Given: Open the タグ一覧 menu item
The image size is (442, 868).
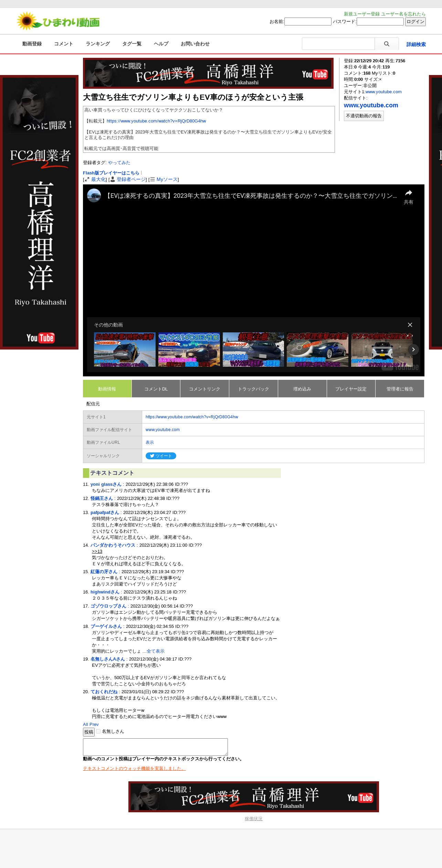Looking at the screenshot, I should 132,44.
